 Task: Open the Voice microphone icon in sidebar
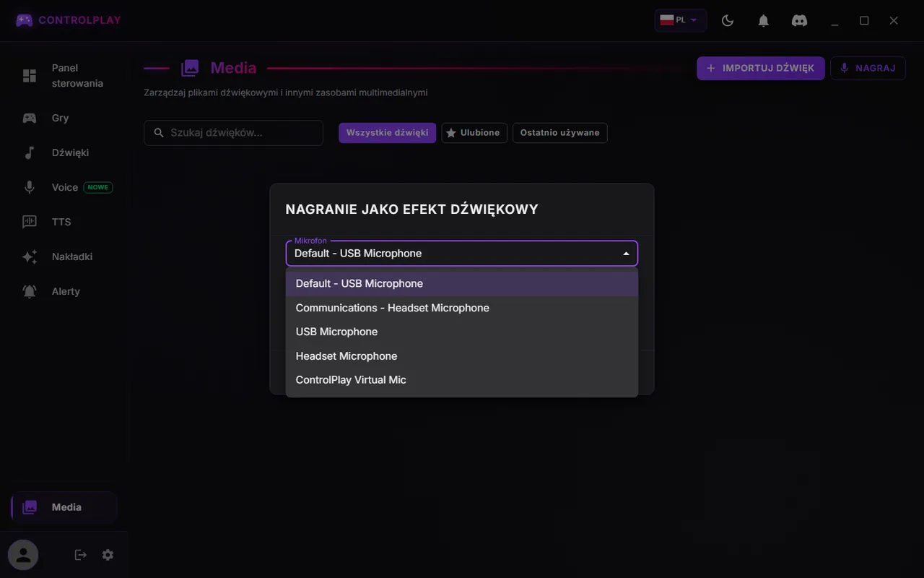point(30,187)
